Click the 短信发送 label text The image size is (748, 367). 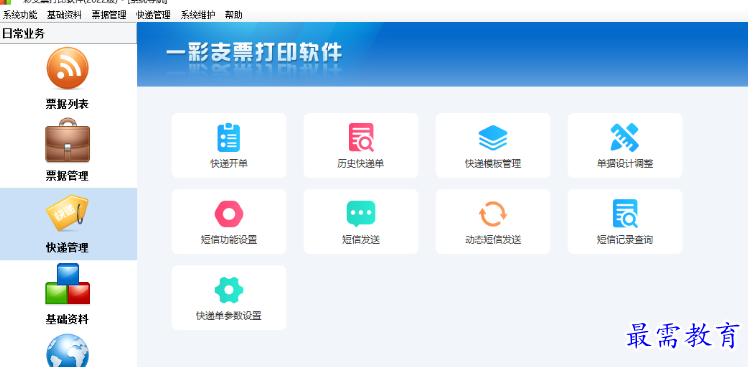click(x=361, y=240)
